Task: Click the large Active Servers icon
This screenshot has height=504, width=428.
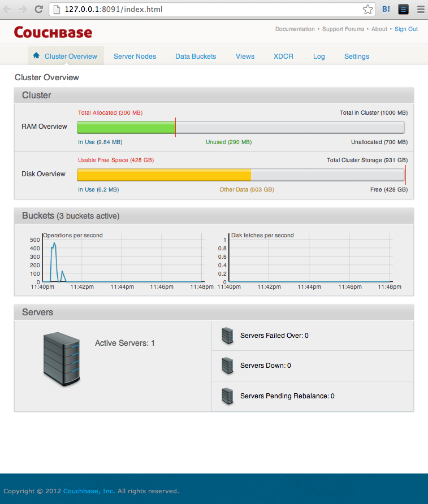Action: (x=62, y=359)
